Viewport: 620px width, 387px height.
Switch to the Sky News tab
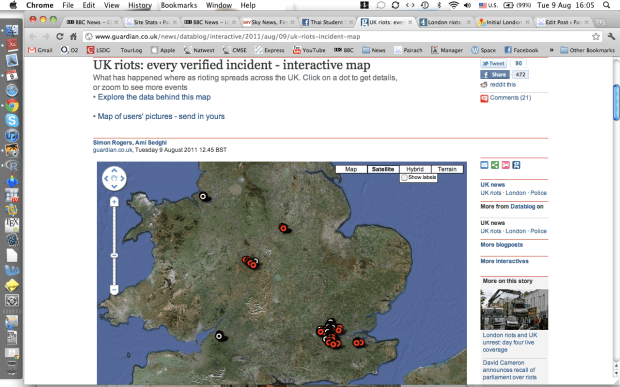269,22
